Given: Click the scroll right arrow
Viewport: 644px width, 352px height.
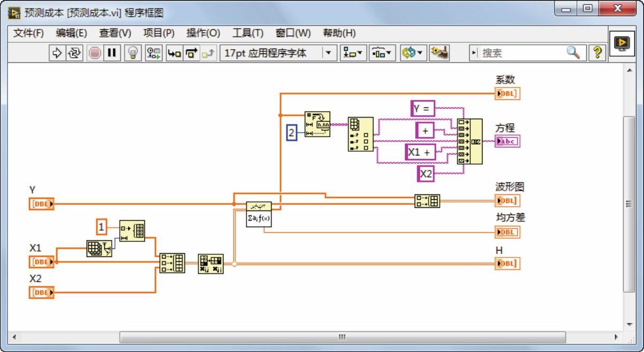Looking at the screenshot, I should click(x=616, y=337).
